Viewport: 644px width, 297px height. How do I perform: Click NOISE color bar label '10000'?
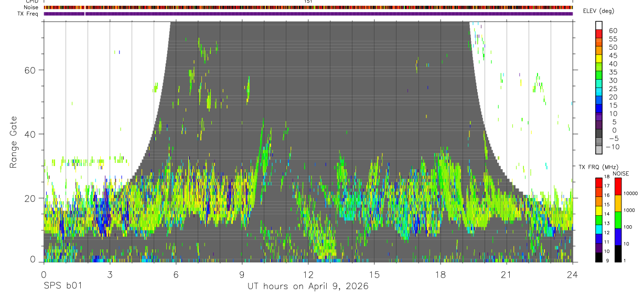tap(630, 194)
